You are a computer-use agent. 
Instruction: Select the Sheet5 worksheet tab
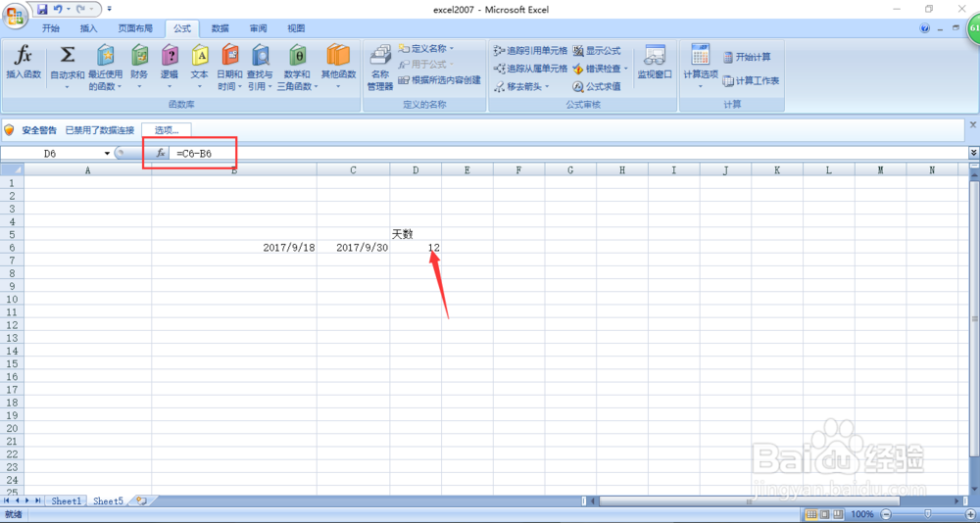(x=109, y=501)
